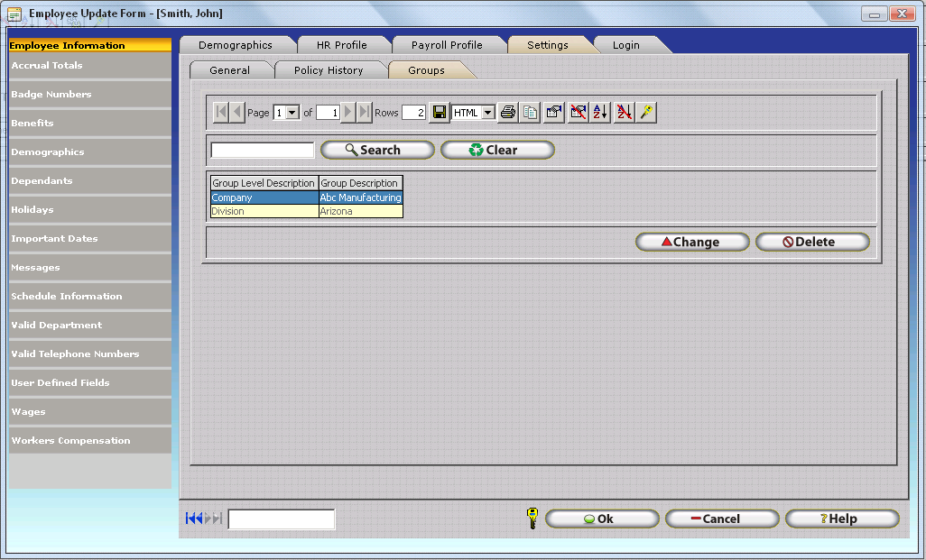Click the yellow key icon beside Ok
This screenshot has width=926, height=560.
(532, 519)
